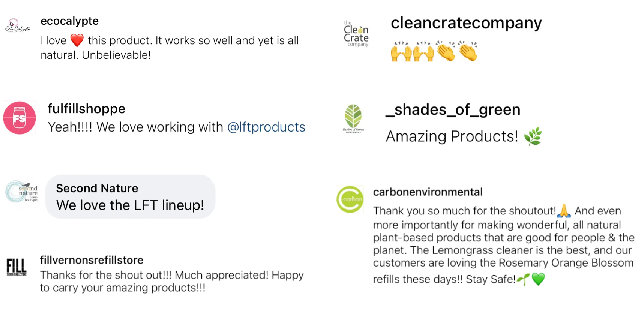The image size is (644, 310).
Task: Click the "We love the LFT lineup!" comment
Action: 130,205
